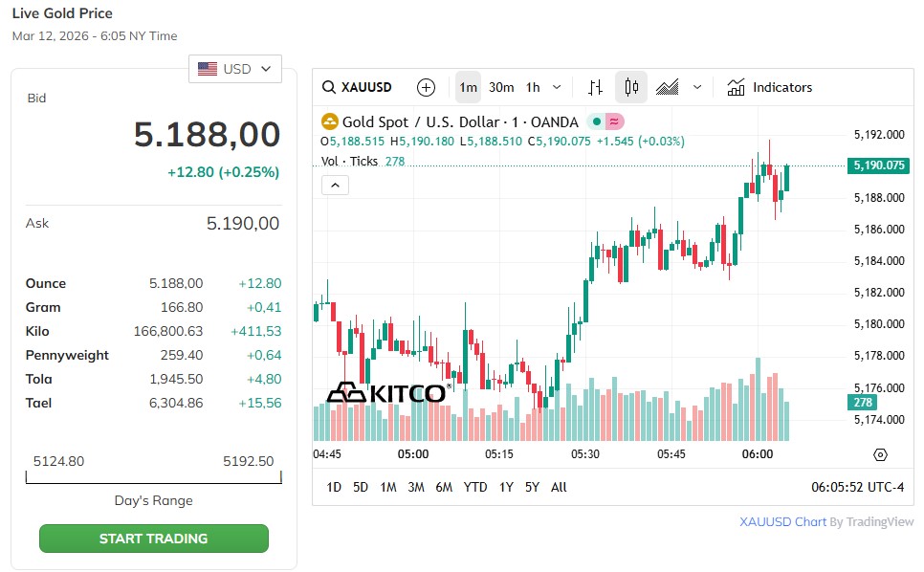Screen dimensions: 924x572
Task: Open the Indicators panel
Action: point(770,87)
